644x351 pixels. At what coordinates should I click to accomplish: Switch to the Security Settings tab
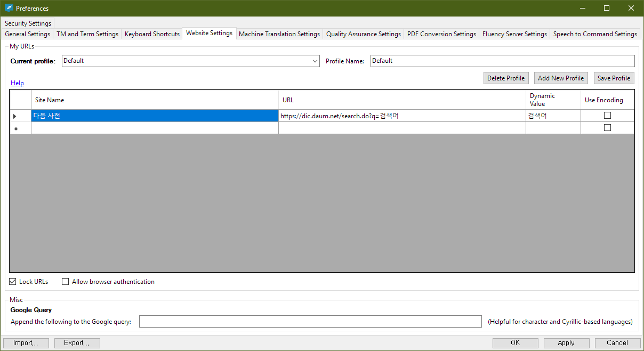(x=28, y=23)
